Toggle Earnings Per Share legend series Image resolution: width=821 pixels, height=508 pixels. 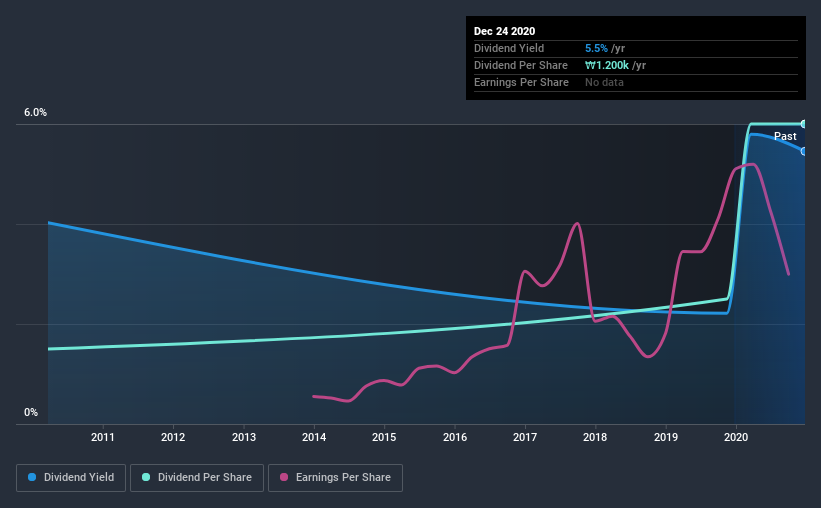coord(335,478)
